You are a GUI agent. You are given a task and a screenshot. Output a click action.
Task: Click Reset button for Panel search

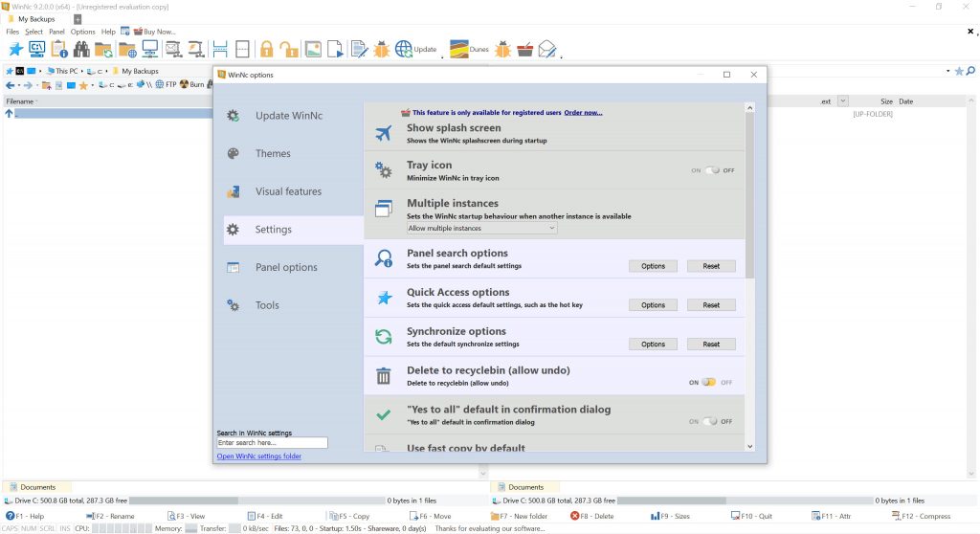tap(711, 266)
